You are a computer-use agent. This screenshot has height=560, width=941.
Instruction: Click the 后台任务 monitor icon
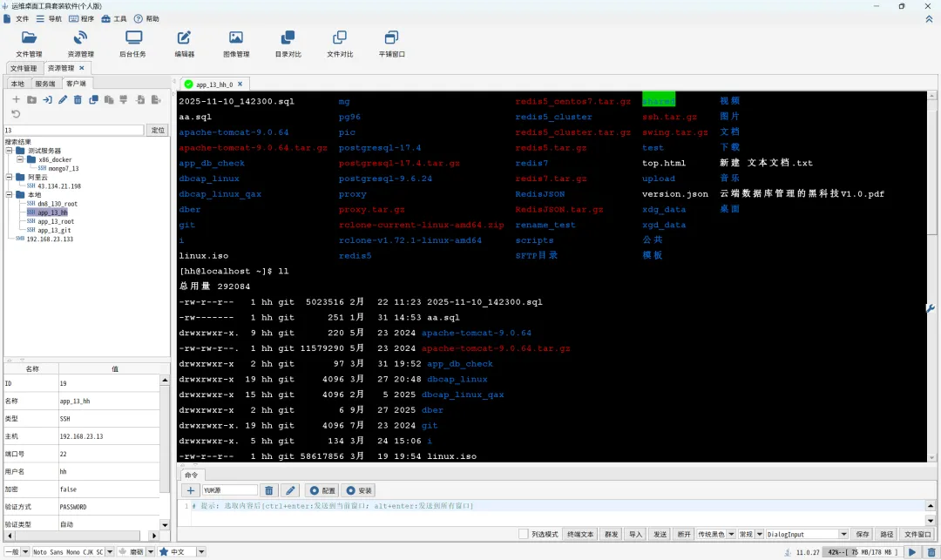pos(133,38)
